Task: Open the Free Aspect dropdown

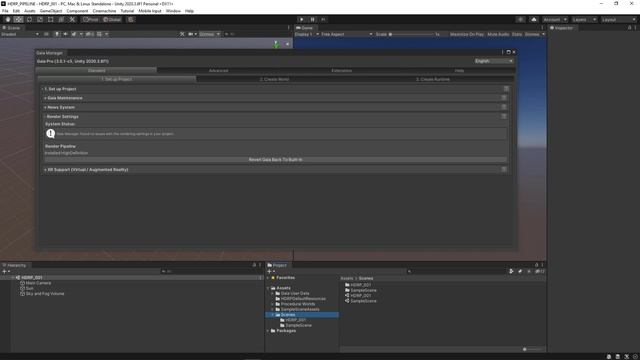Action: tap(347, 34)
